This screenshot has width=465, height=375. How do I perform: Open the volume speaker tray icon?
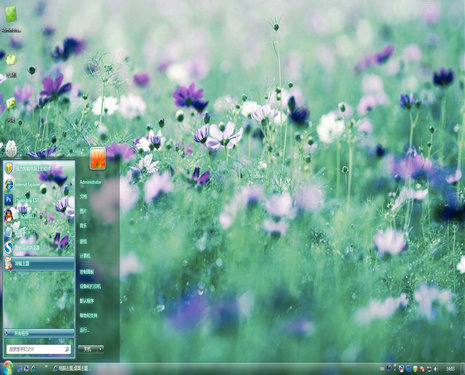436,369
